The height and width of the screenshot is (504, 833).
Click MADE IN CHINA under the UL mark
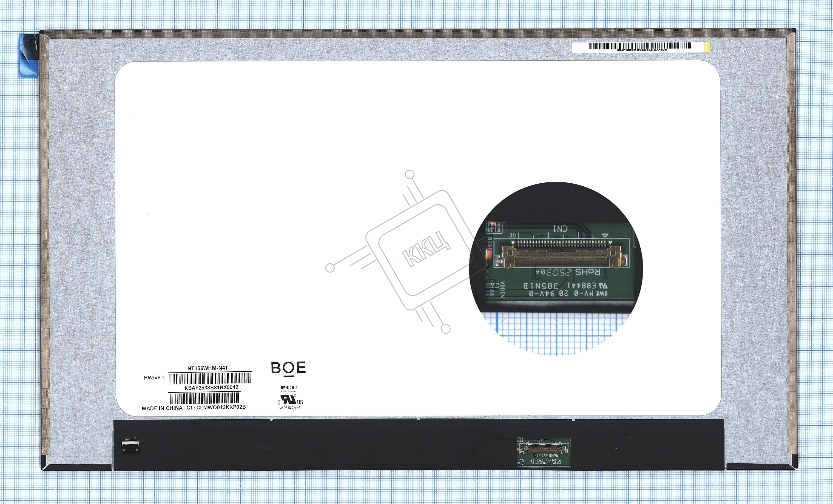pyautogui.click(x=290, y=408)
